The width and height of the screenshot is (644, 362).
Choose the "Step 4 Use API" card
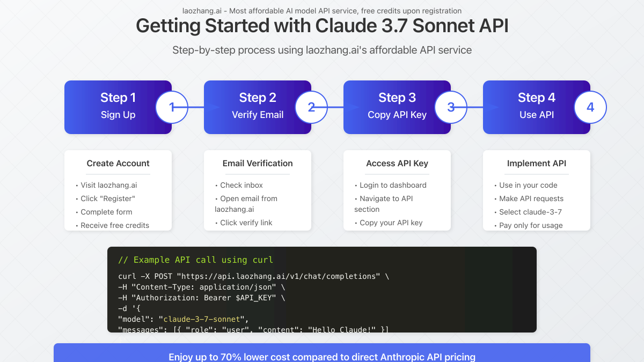click(537, 107)
